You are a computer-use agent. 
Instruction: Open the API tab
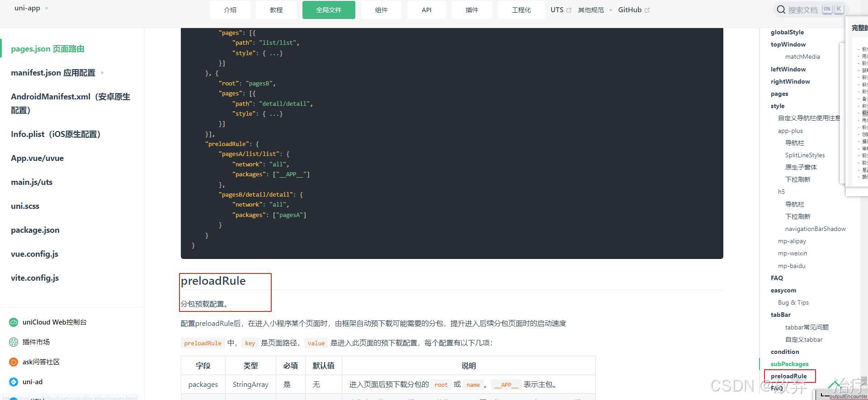[x=426, y=10]
